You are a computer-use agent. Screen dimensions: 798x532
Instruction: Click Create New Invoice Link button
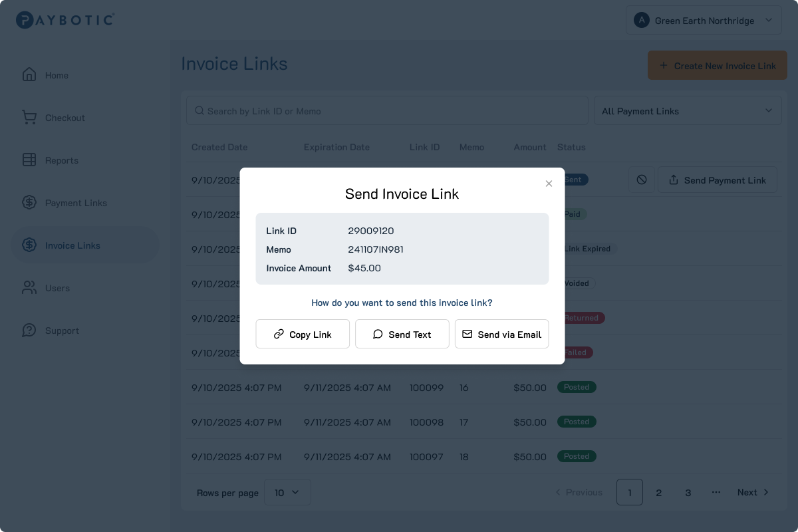717,66
